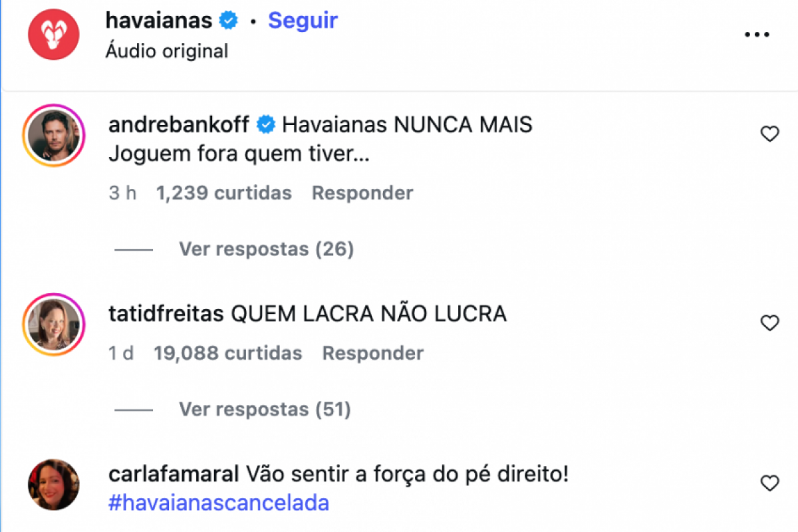The width and height of the screenshot is (798, 532).
Task: Click the andrebankoff verified badge
Action: tap(266, 124)
